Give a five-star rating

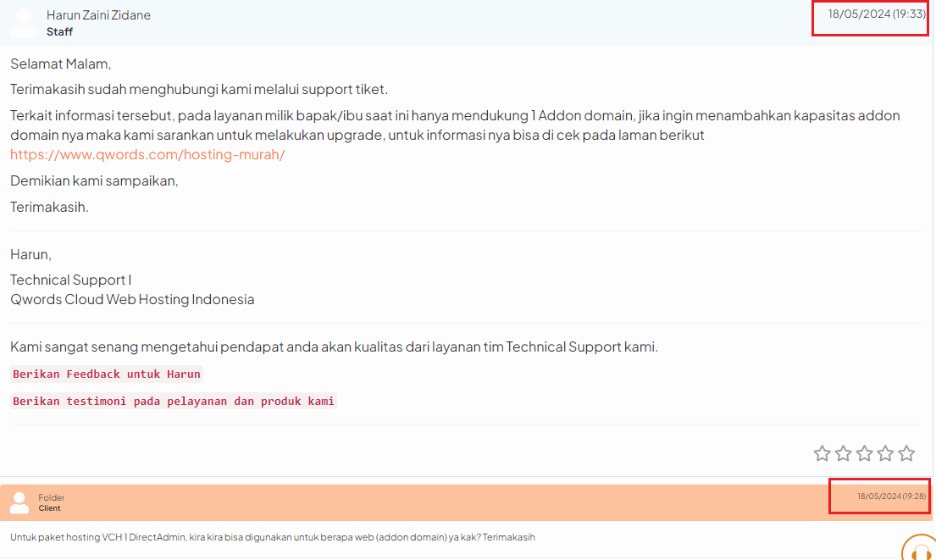[906, 453]
